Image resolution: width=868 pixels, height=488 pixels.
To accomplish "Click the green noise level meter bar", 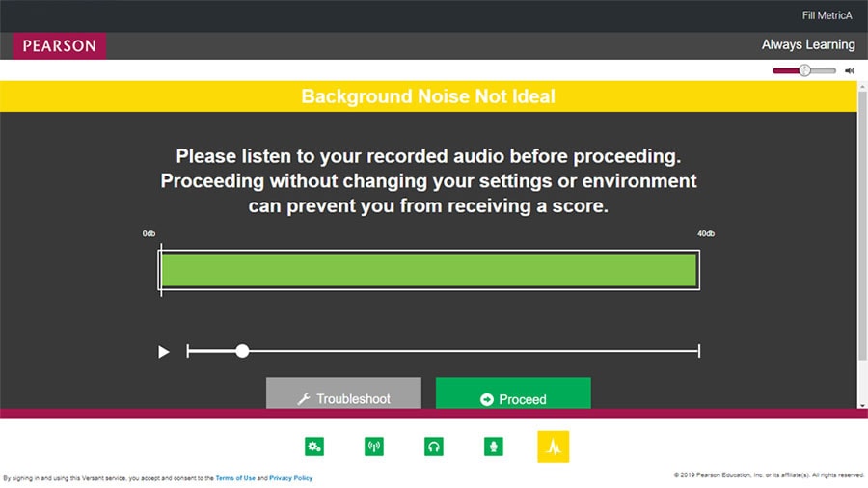I will 428,270.
